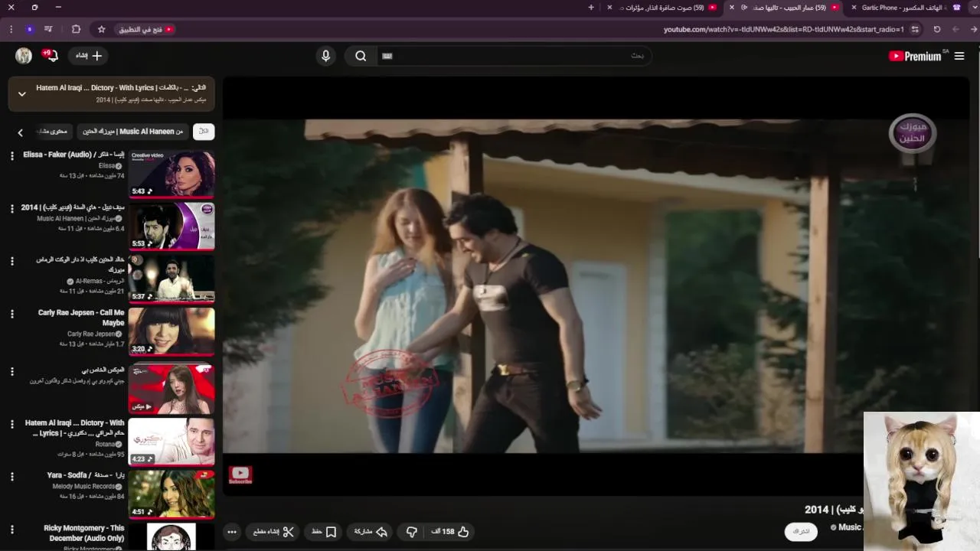Open Yara - Sodfa video thumbnail
980x551 pixels.
click(x=171, y=494)
